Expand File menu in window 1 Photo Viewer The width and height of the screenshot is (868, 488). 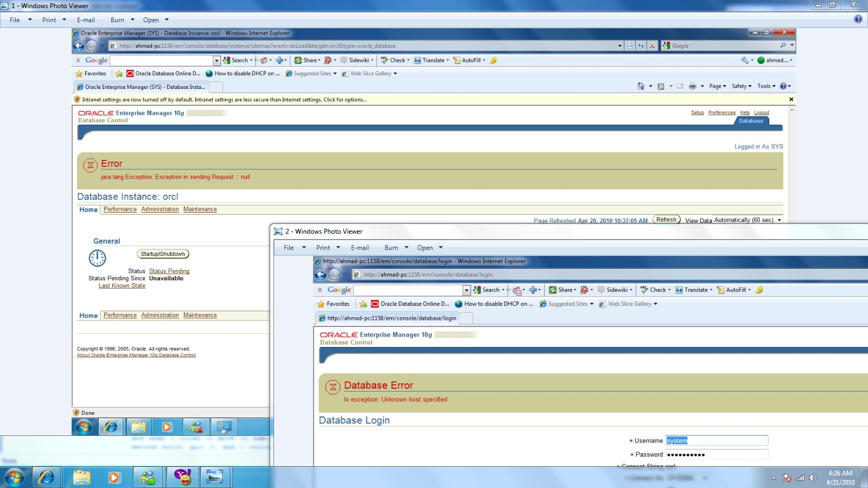point(20,20)
